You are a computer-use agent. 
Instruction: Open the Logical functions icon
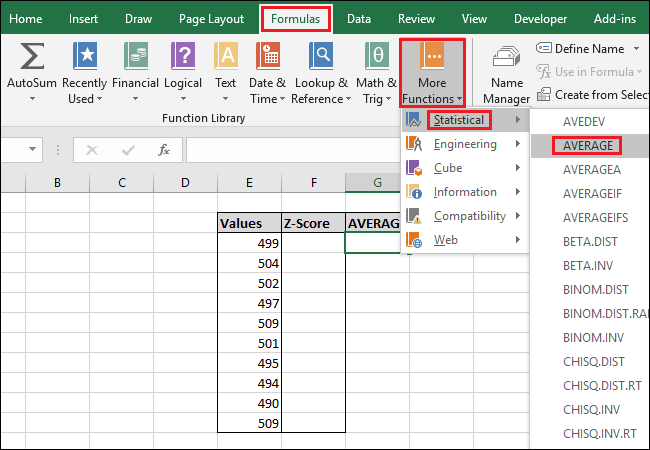point(182,56)
